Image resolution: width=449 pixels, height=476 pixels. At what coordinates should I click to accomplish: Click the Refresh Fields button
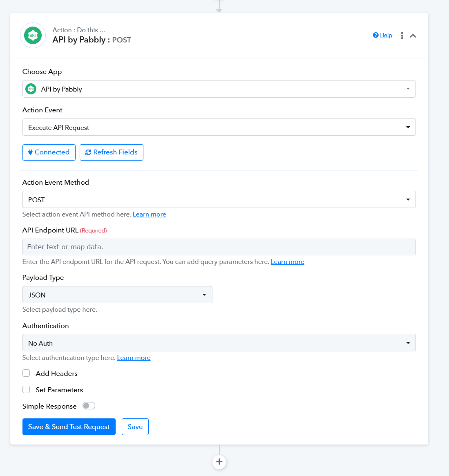(x=112, y=152)
